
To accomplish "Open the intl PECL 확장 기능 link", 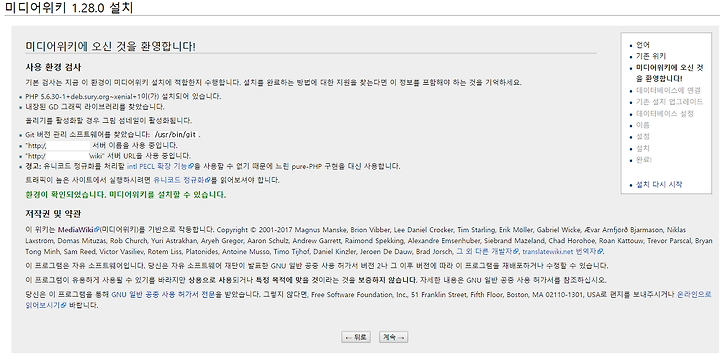I will 160,166.
